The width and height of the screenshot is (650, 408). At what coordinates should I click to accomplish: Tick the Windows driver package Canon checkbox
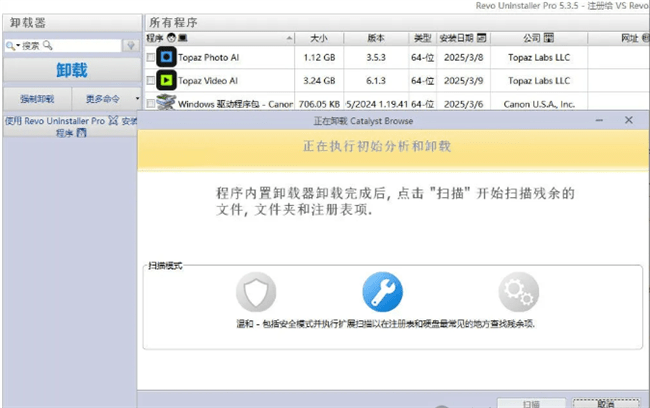[150, 103]
